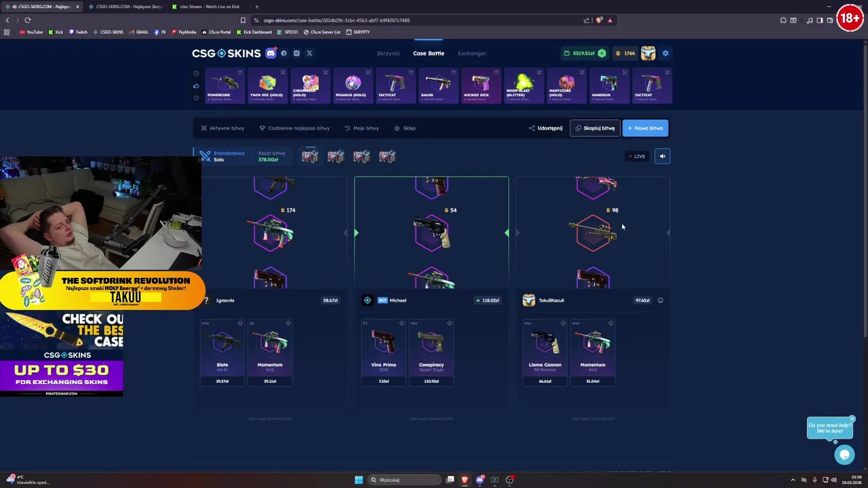Viewport: 868px width, 488px height.
Task: Click the Wyszukaj taskbar search box
Action: (405, 480)
